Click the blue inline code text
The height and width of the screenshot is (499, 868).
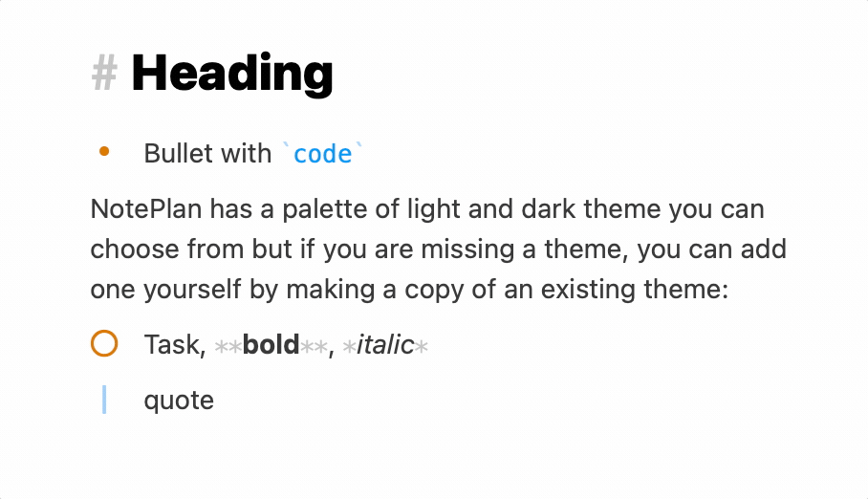323,154
